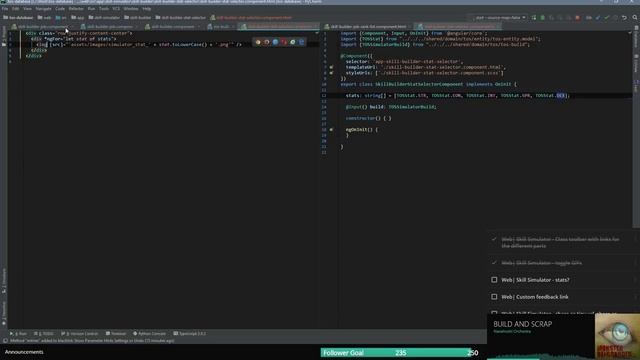This screenshot has height=360, width=640.
Task: Open the Terminal tool window
Action: 116,333
